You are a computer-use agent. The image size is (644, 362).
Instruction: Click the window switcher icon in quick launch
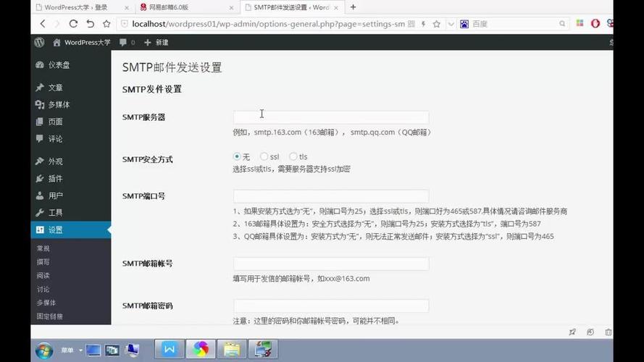point(112,350)
